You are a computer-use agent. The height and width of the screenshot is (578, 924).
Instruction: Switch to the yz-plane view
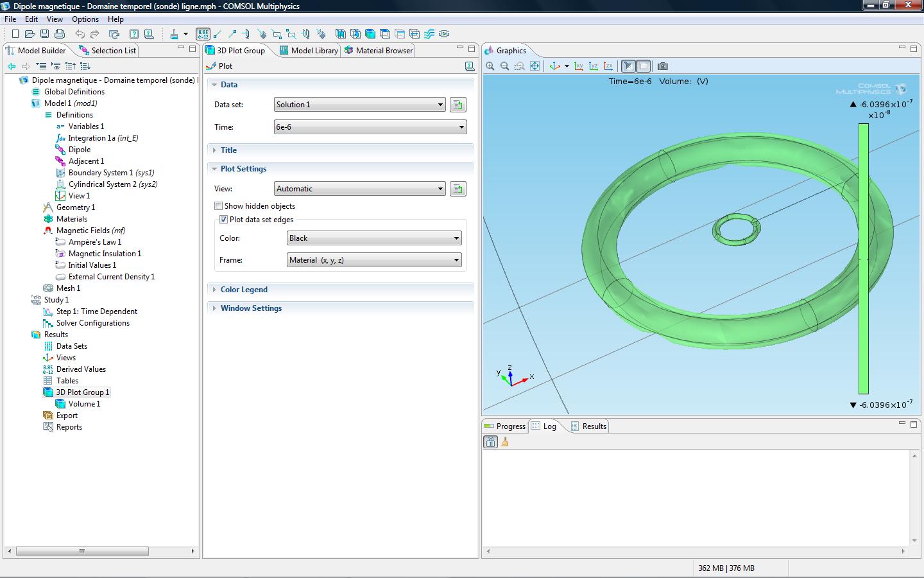coord(594,66)
